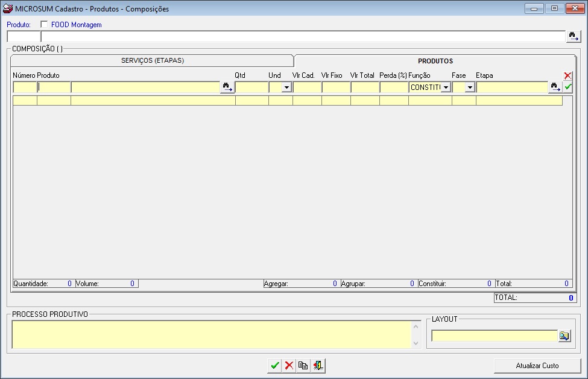588x379 pixels.
Task: Open the Etapa lookup binoculars icon
Action: tap(555, 88)
